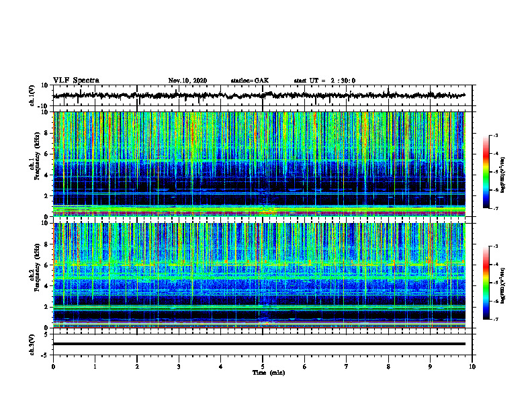Click the ch.3 flat voltage trace

tap(259, 344)
